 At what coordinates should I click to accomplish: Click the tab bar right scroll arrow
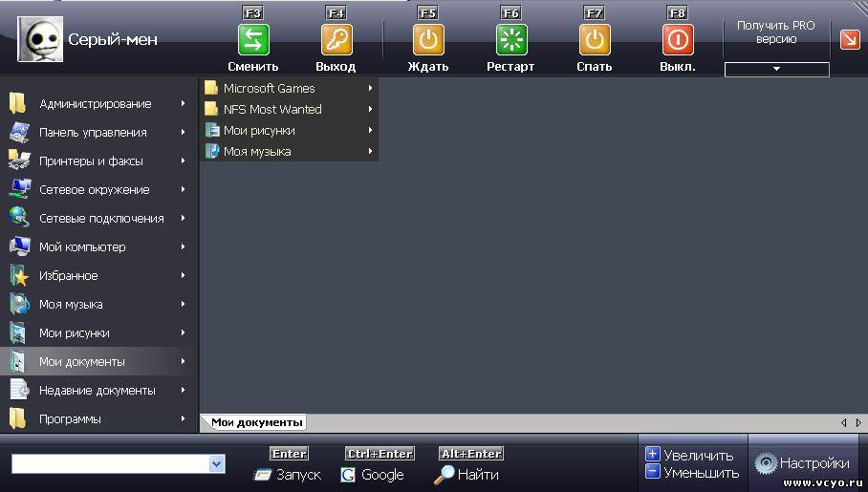tap(858, 423)
